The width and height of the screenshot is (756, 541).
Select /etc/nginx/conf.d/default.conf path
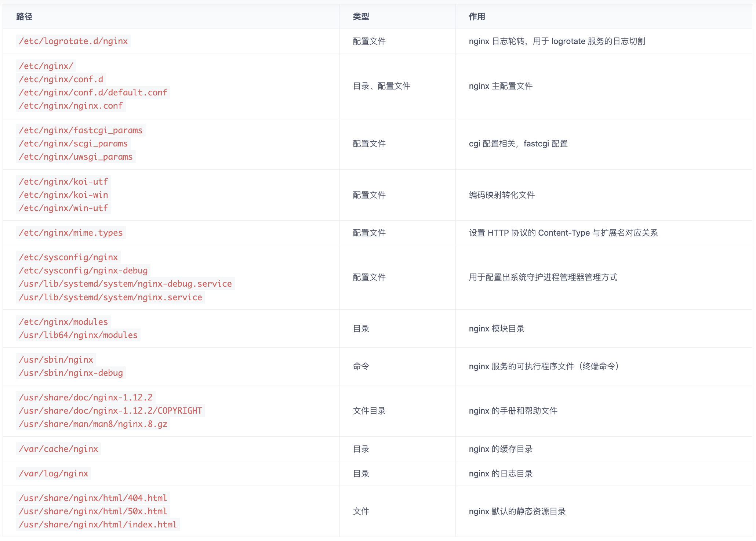coord(93,92)
